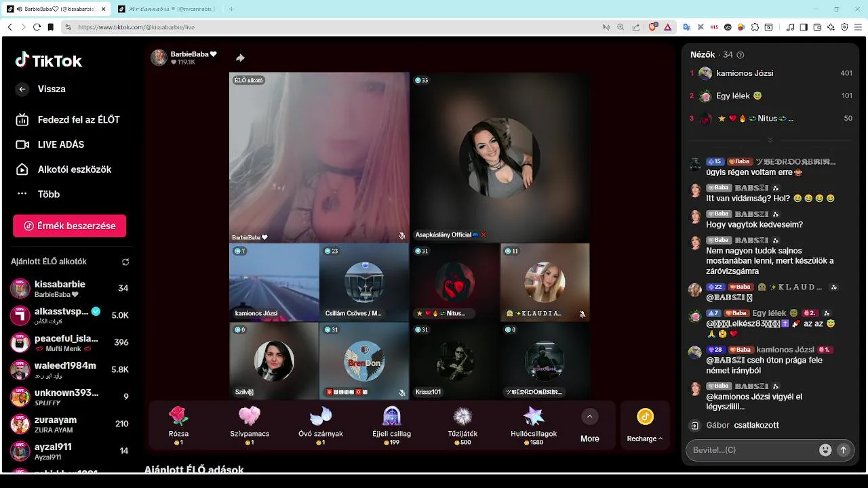
Task: Select the Nitus guest tile
Action: pyautogui.click(x=454, y=282)
